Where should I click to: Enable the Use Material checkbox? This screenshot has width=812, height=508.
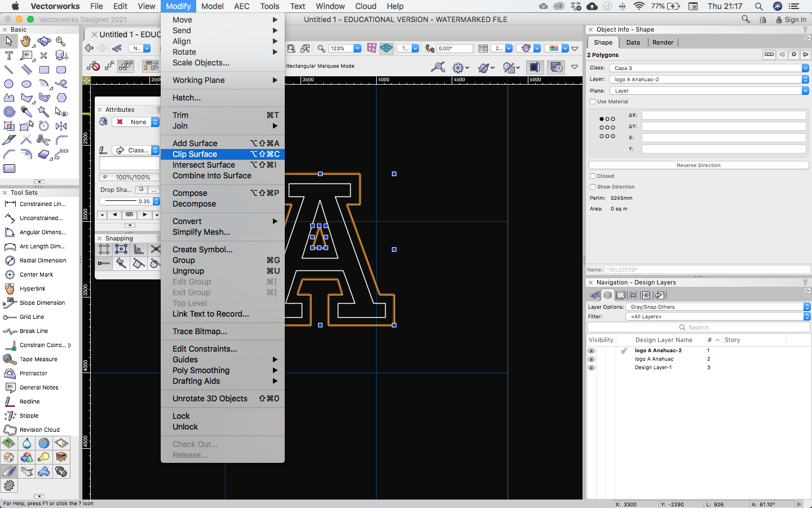(593, 102)
